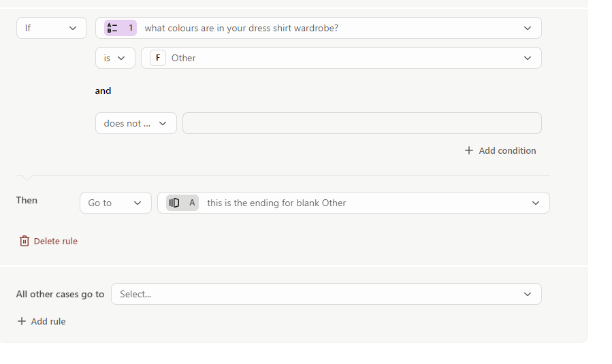Open the Go to action dropdown

(116, 203)
